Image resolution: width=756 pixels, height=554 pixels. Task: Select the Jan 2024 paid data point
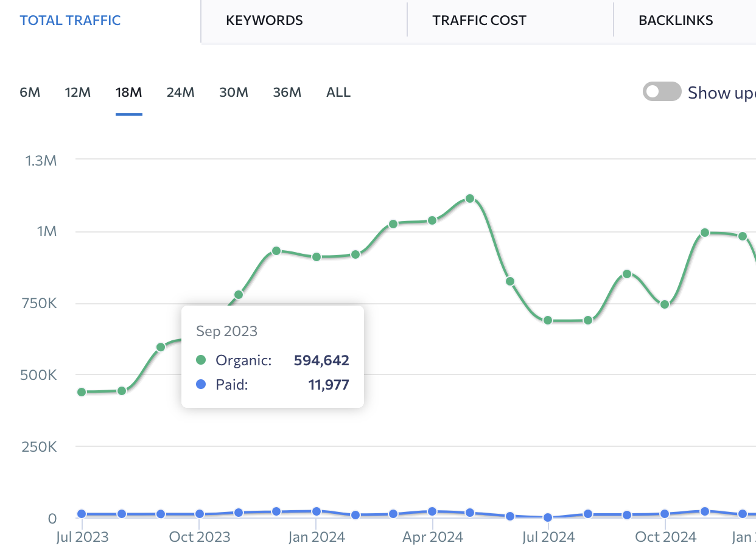pos(316,511)
